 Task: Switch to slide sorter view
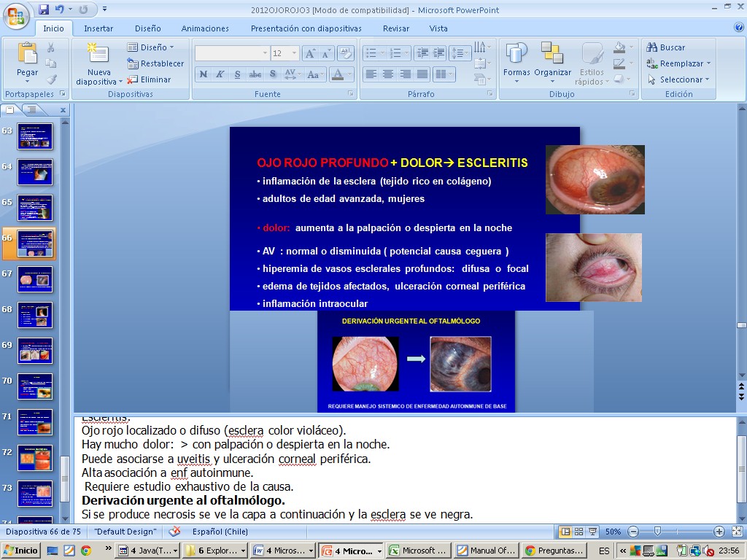[580, 532]
